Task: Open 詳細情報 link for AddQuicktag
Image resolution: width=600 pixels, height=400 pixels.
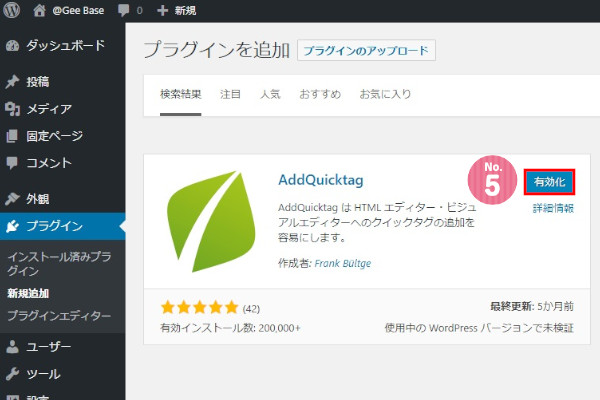Action: (553, 208)
